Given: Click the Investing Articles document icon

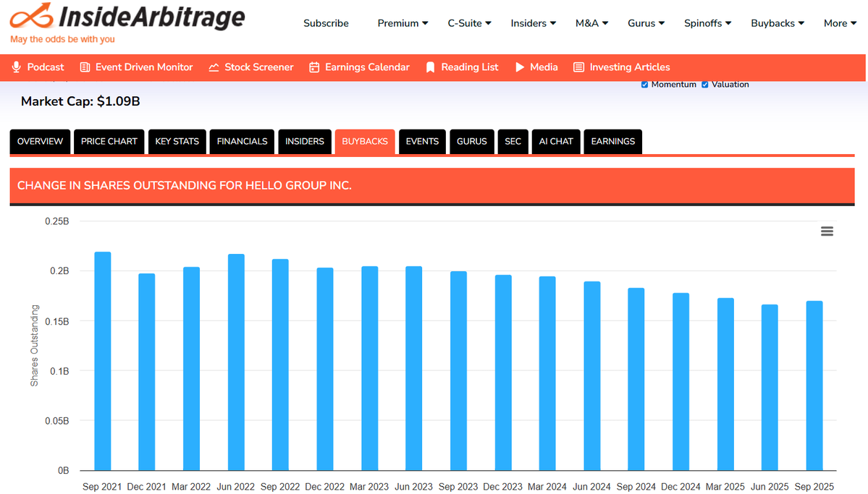Looking at the screenshot, I should click(x=578, y=67).
